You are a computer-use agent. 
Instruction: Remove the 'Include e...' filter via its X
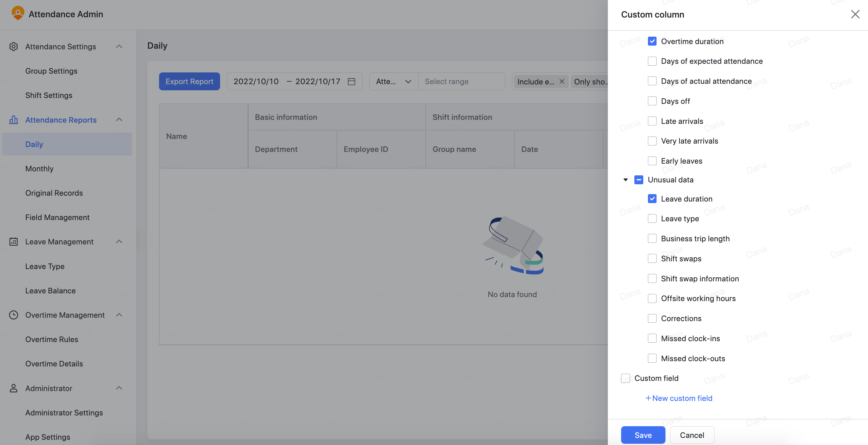(562, 81)
